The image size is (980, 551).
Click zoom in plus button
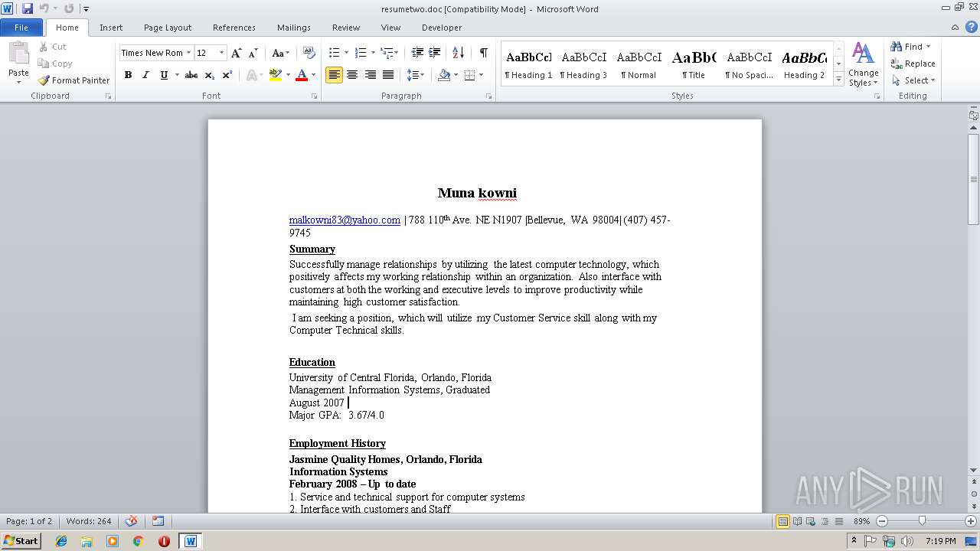tap(970, 521)
